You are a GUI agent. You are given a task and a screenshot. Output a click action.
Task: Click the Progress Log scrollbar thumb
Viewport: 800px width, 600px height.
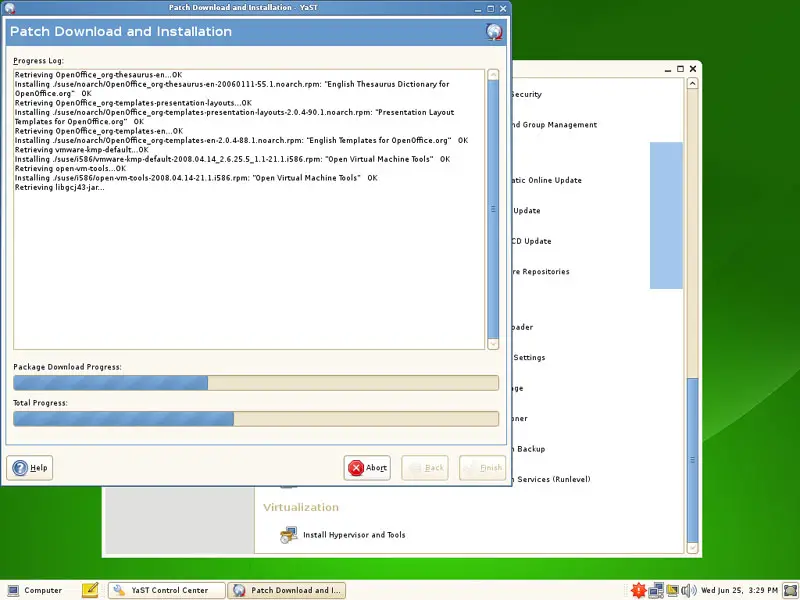493,209
